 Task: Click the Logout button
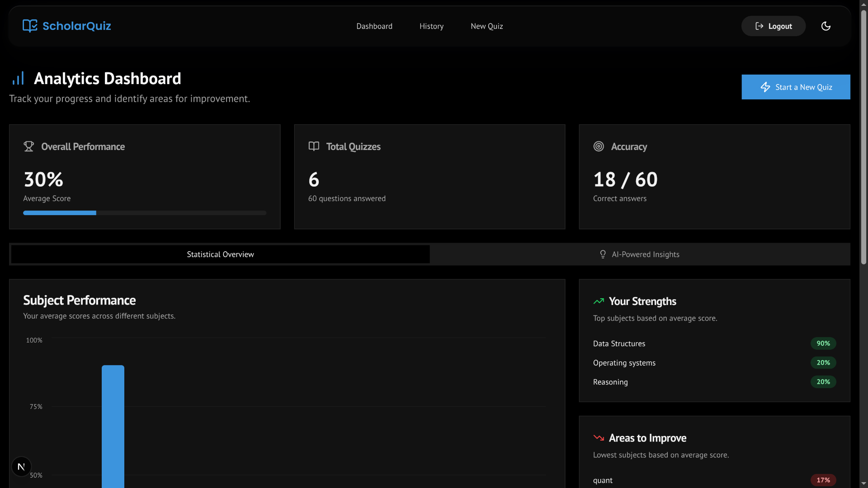(773, 26)
